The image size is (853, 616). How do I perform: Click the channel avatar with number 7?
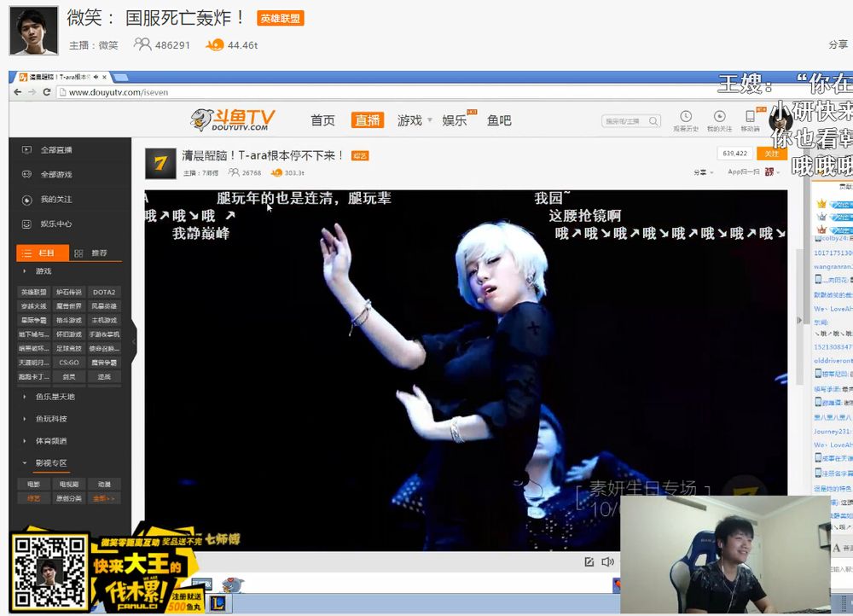[x=160, y=163]
